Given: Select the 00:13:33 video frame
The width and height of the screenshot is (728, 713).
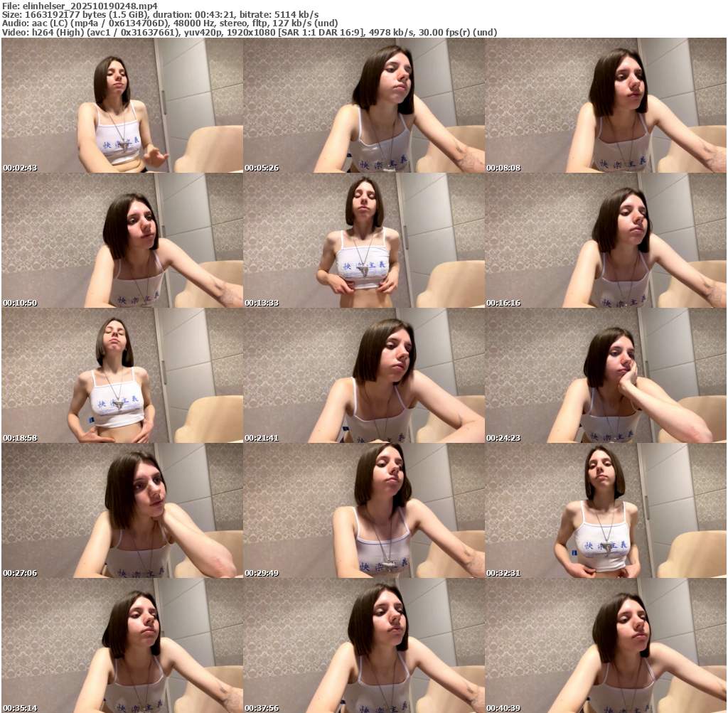Looking at the screenshot, I should pyautogui.click(x=364, y=240).
